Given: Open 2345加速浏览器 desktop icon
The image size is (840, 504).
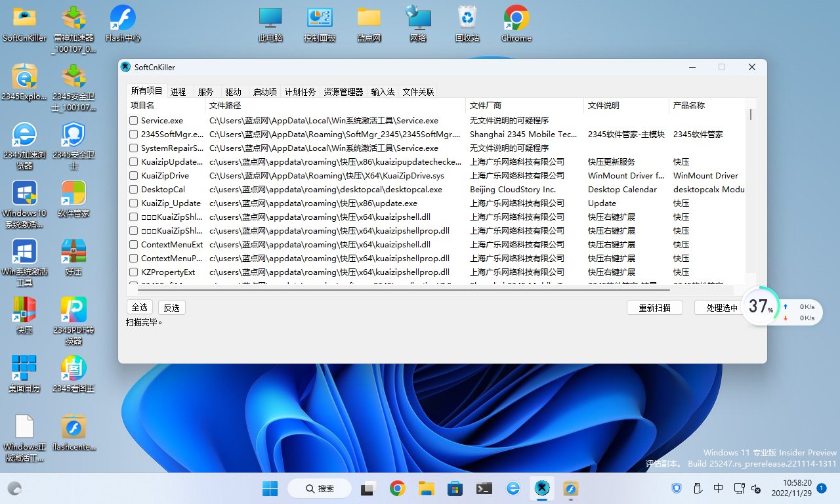Looking at the screenshot, I should (x=24, y=146).
